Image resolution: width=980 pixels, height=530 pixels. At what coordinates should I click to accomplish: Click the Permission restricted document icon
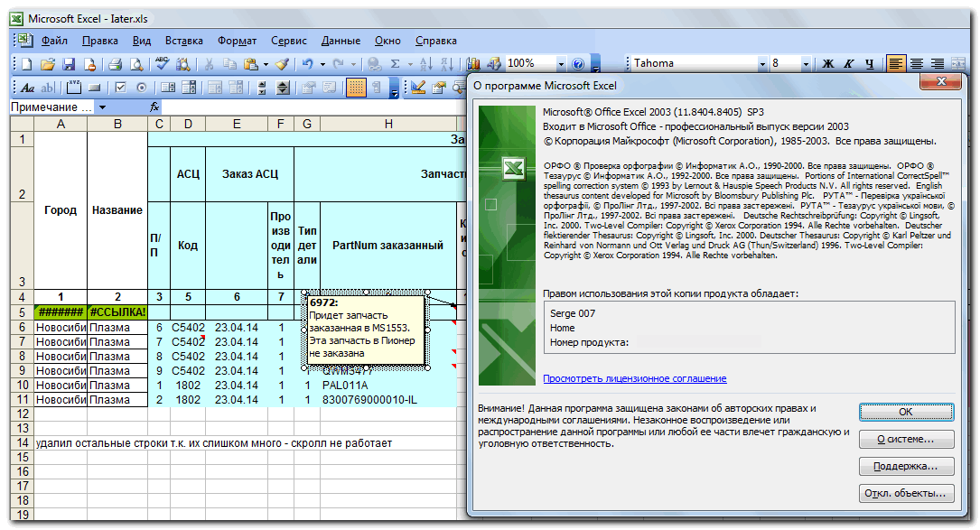pos(90,64)
